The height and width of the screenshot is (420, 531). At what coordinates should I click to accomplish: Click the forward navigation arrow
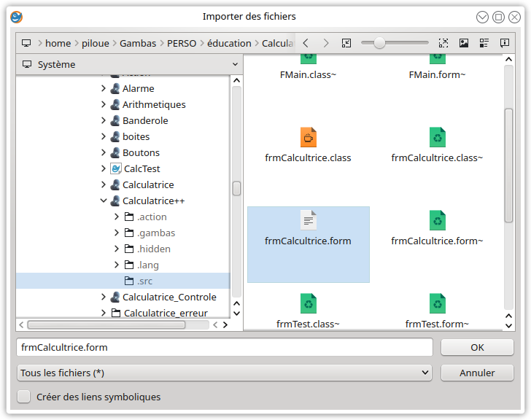coord(325,43)
